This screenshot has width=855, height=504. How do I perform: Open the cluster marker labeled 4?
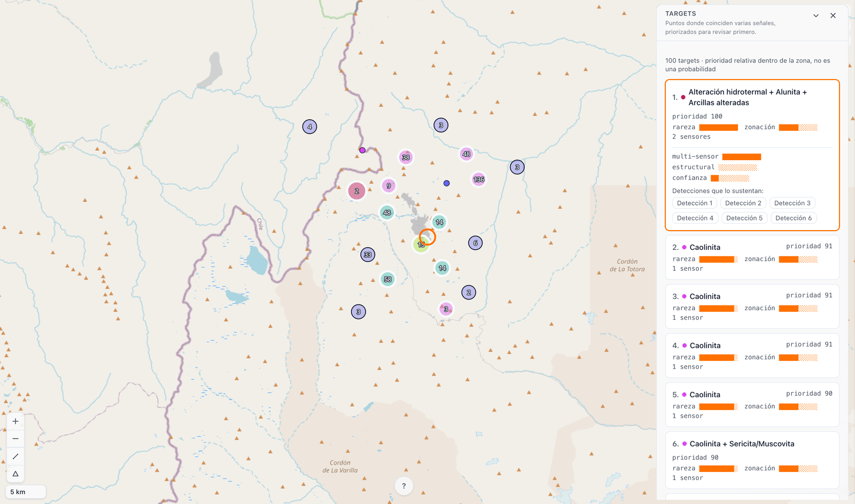[310, 127]
